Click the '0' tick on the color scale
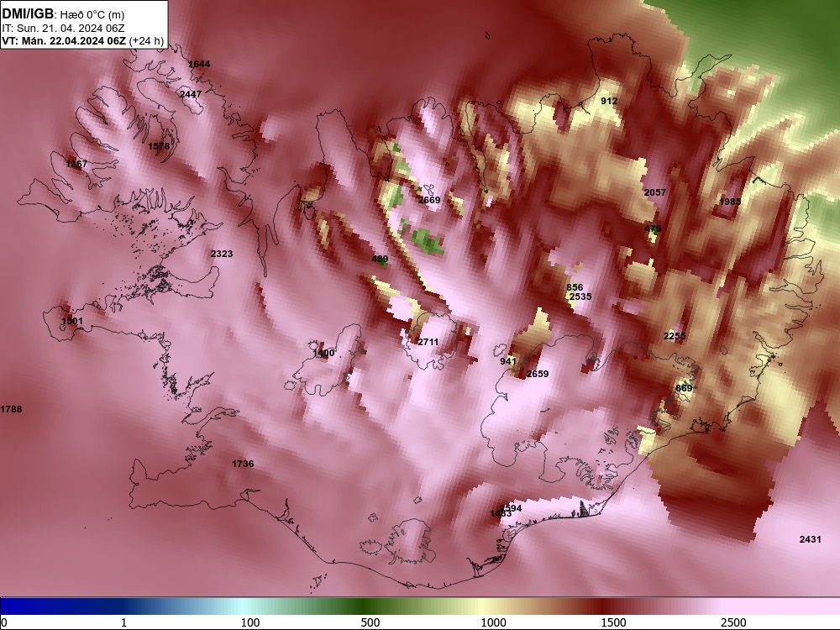Image resolution: width=840 pixels, height=630 pixels. pyautogui.click(x=5, y=622)
